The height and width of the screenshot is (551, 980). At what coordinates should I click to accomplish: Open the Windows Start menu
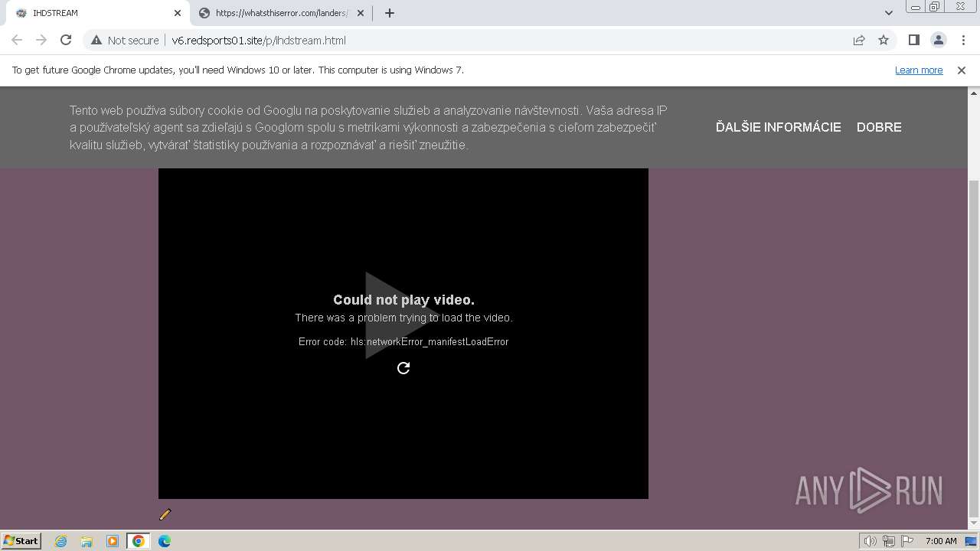click(x=21, y=541)
